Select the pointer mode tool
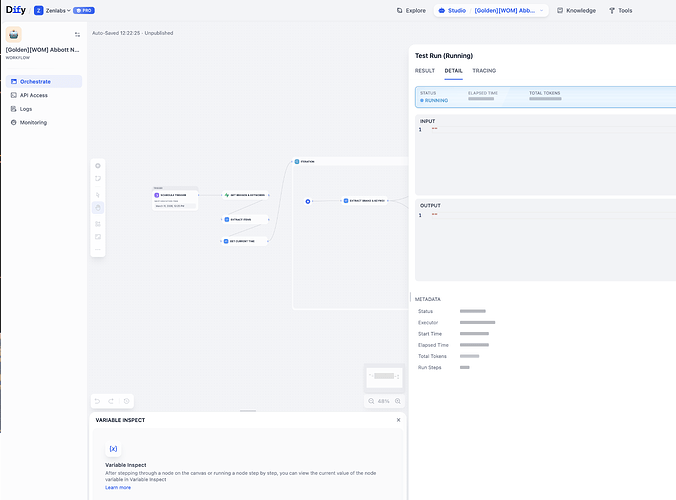Screen dimensions: 676x500 98,194
